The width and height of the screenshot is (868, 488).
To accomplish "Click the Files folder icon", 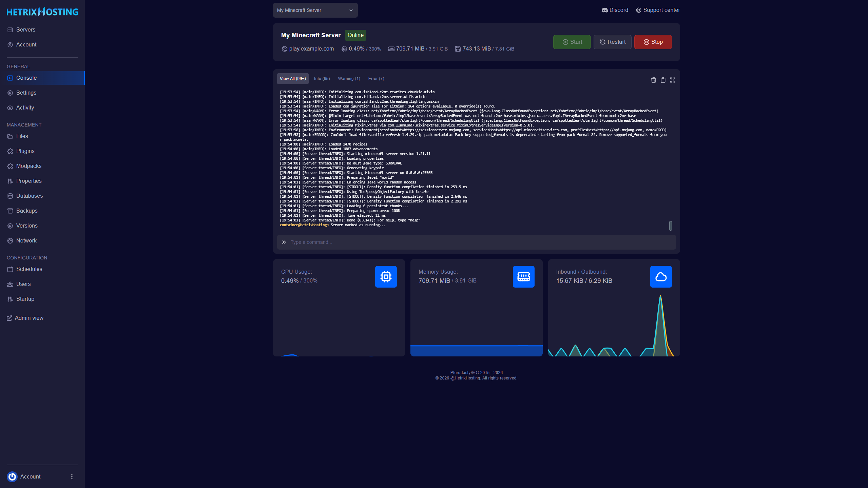I will 10,136.
